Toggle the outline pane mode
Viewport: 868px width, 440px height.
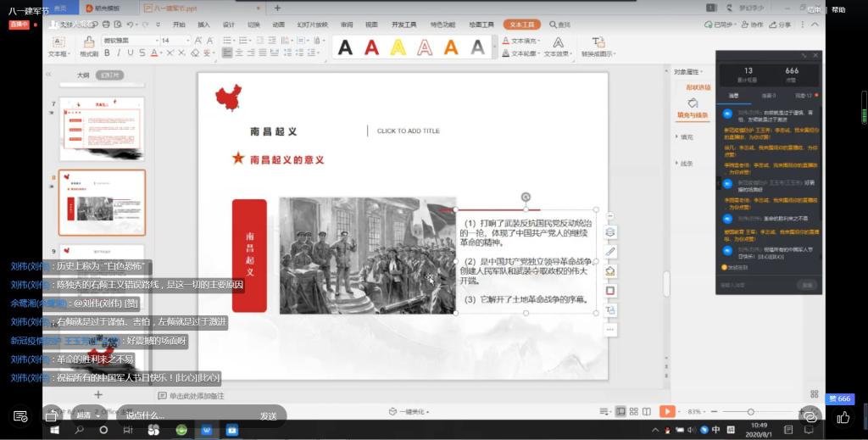(83, 75)
